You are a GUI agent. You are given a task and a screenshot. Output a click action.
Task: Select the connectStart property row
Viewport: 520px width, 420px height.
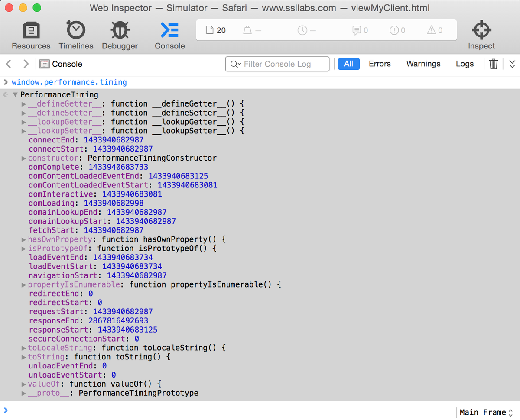[x=91, y=149]
